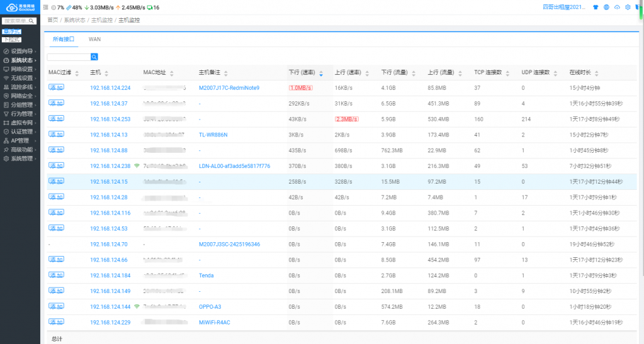Select the 悬浮式 menu mode option
Viewport: 644px width, 344px height.
[11, 31]
